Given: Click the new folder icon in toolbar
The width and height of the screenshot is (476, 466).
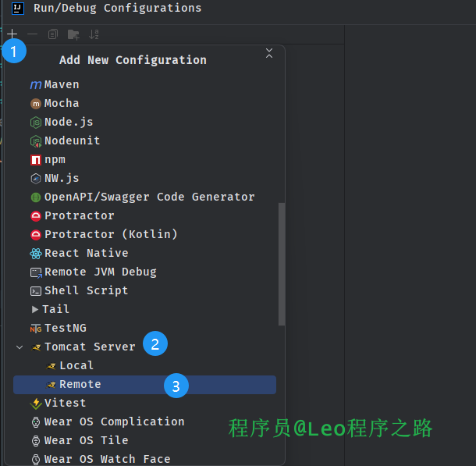Looking at the screenshot, I should [73, 34].
